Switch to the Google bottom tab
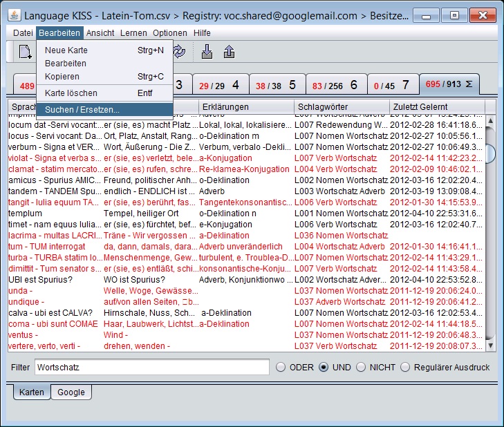Image resolution: width=504 pixels, height=427 pixels. (71, 392)
